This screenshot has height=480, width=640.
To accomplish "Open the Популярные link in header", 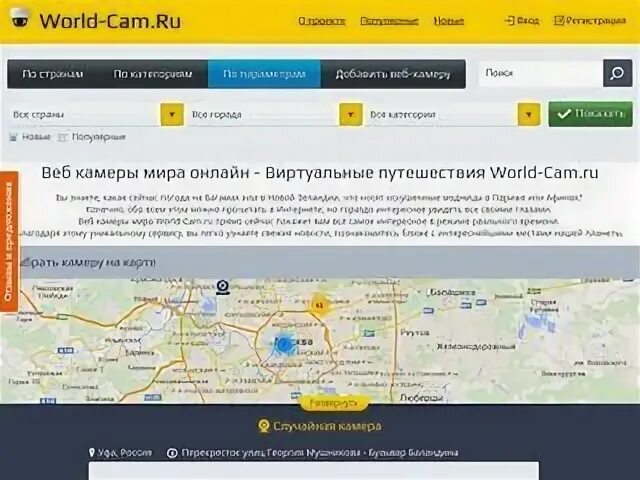I will coord(389,21).
